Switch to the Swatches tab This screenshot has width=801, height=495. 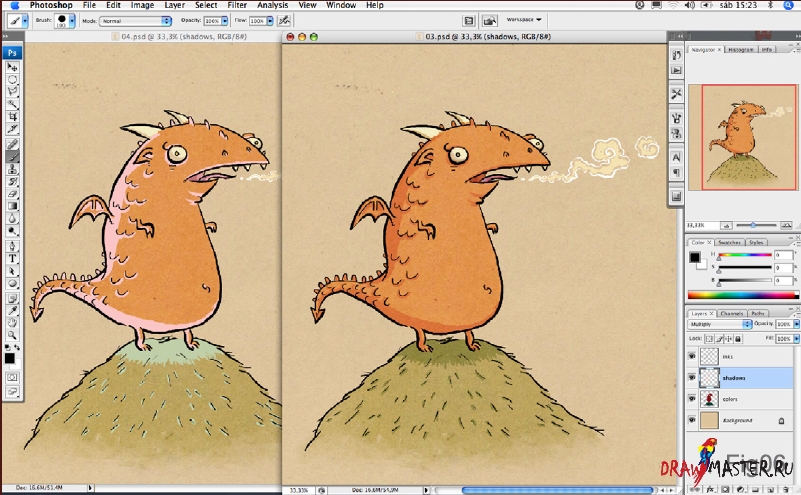[729, 242]
